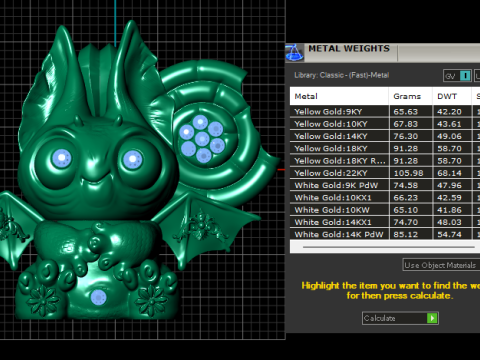Click the horizontal scrollbar under metal table

(x=389, y=247)
